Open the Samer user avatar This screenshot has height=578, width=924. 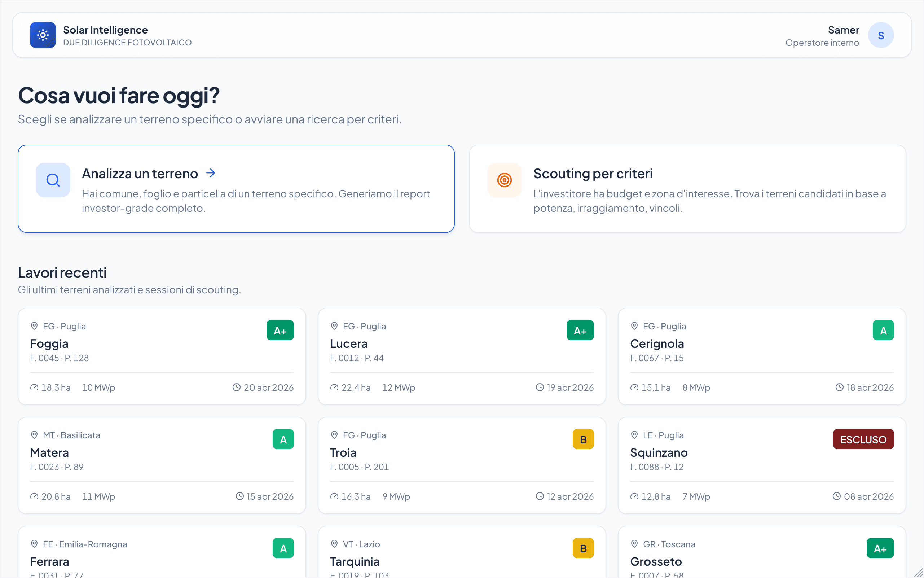click(881, 35)
